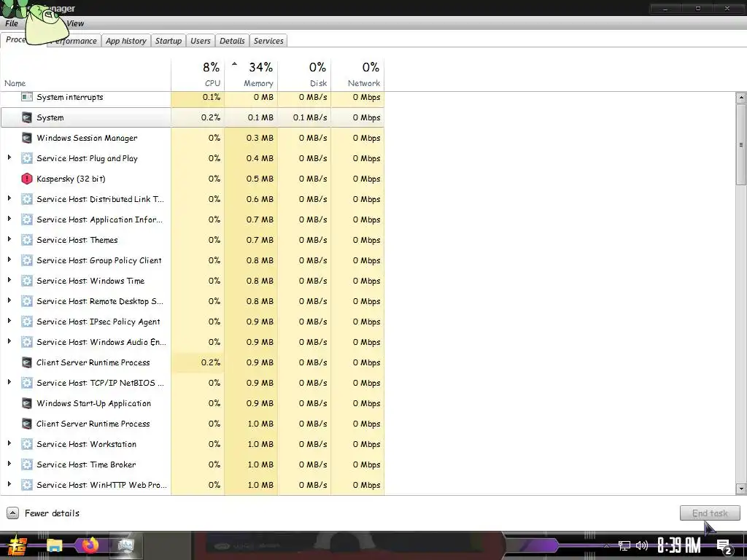This screenshot has width=747, height=560.
Task: Click the gear icon of Service Host: Windows Time
Action: tap(27, 281)
